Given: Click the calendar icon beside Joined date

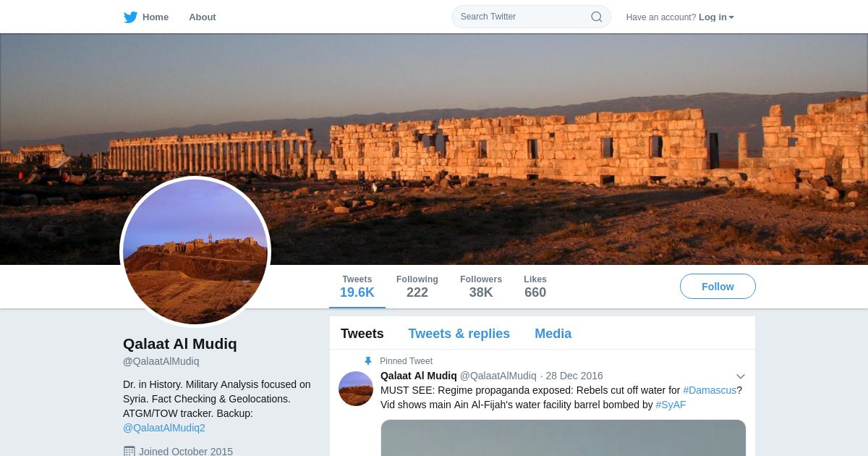Looking at the screenshot, I should coord(129,452).
